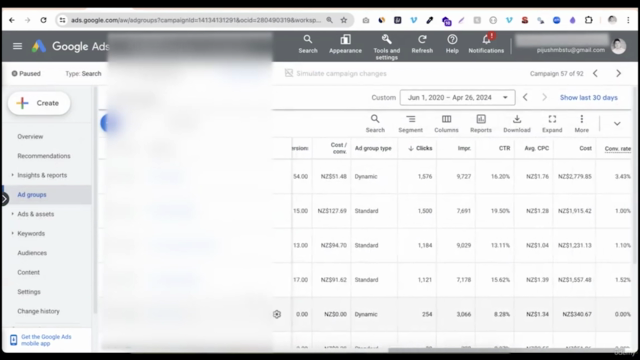This screenshot has height=360, width=640.
Task: Open the Google Ads main menu hamburger
Action: click(17, 46)
